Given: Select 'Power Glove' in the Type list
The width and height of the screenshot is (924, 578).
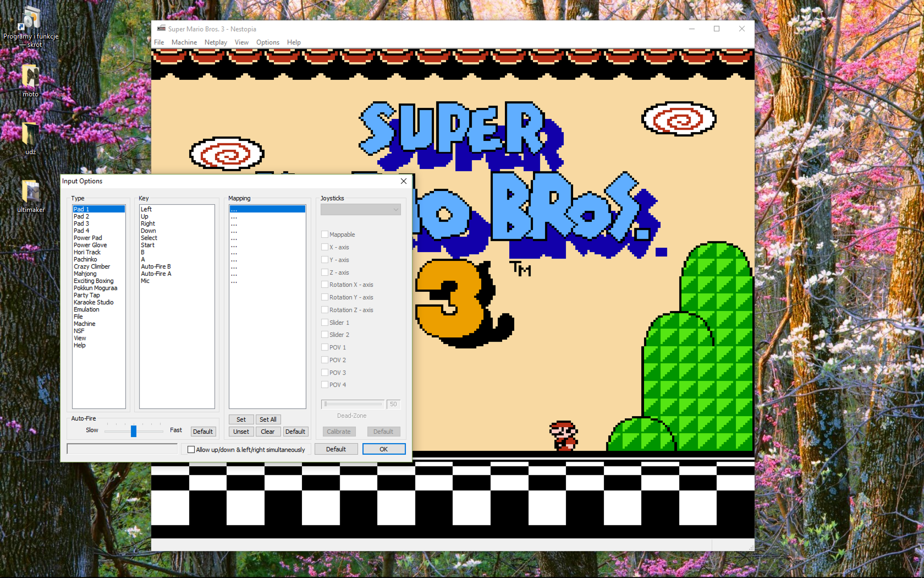Looking at the screenshot, I should [x=99, y=245].
